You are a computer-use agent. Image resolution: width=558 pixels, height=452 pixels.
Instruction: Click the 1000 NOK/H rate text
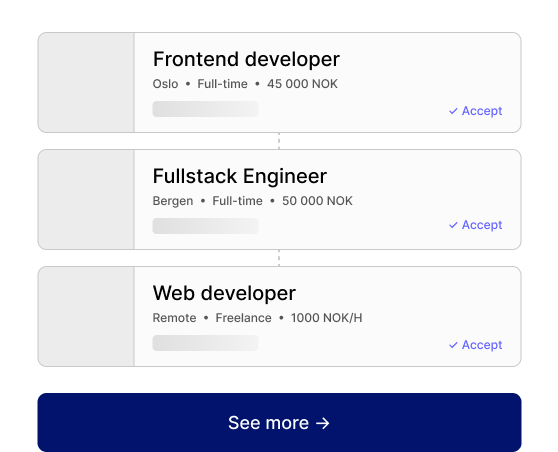326,318
